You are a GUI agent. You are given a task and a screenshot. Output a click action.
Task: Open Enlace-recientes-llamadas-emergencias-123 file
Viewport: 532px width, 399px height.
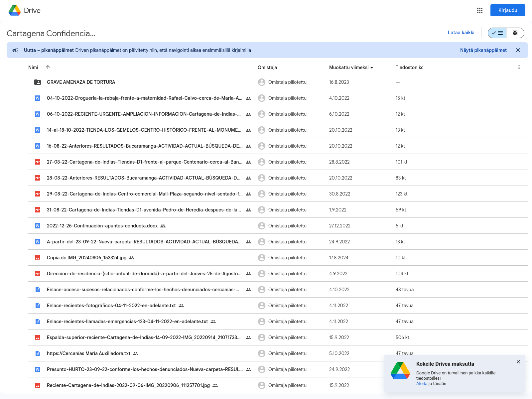click(x=127, y=322)
